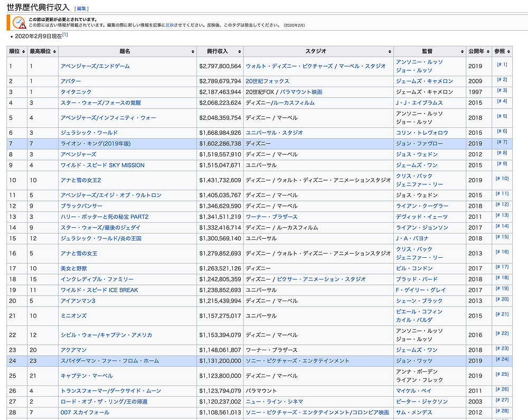
Task: Sort table by 興行収入 column arrows
Action: pyautogui.click(x=239, y=52)
